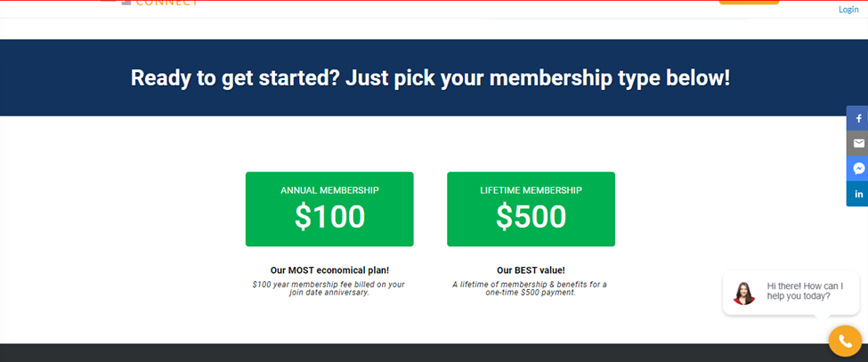This screenshot has width=868, height=362.
Task: Share the page via email envelope icon
Action: (858, 143)
